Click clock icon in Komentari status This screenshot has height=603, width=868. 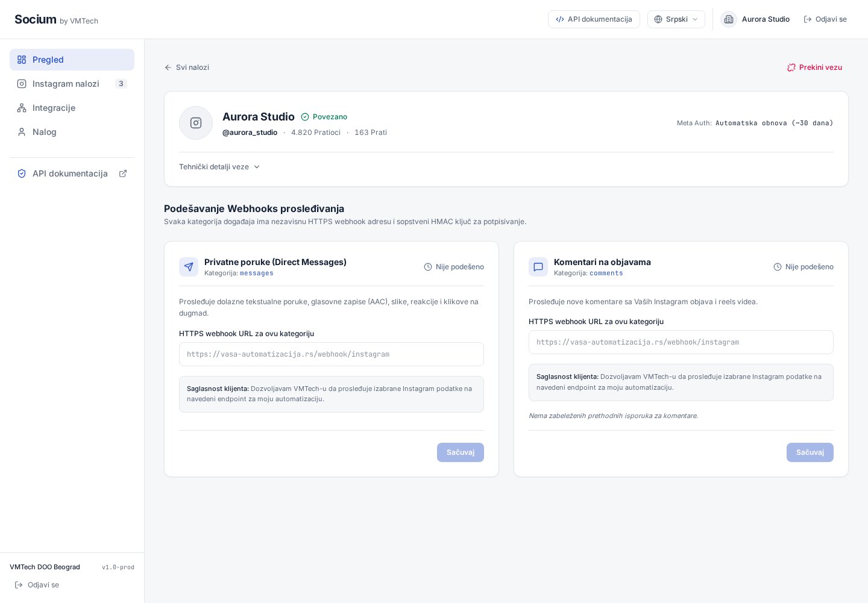coord(778,267)
